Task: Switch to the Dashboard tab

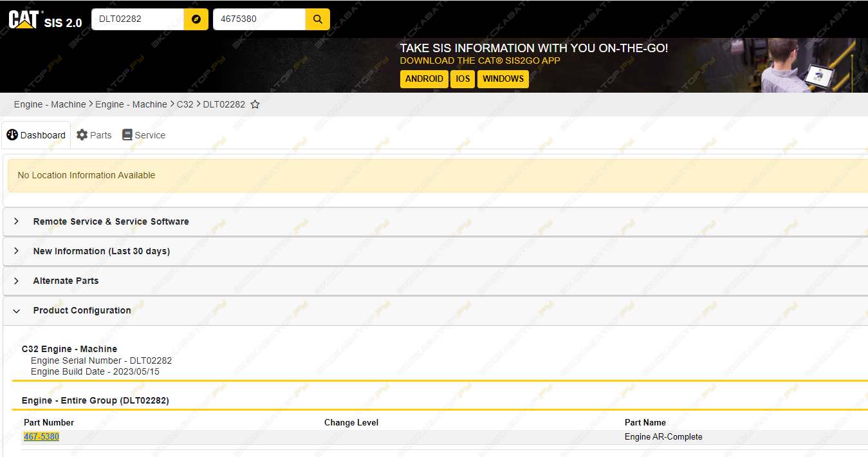Action: 36,135
